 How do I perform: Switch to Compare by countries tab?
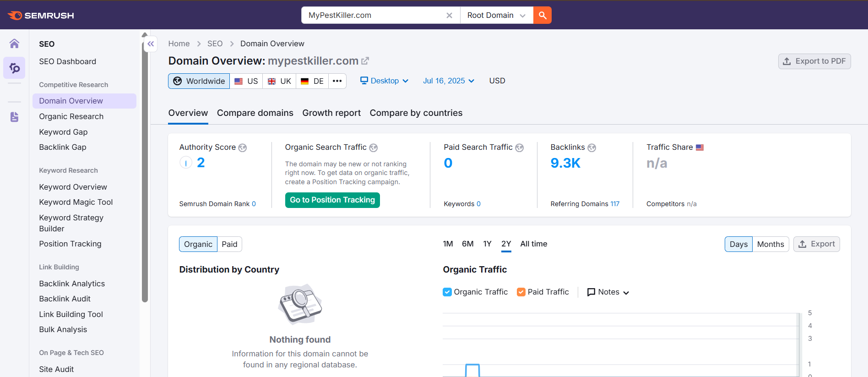416,113
